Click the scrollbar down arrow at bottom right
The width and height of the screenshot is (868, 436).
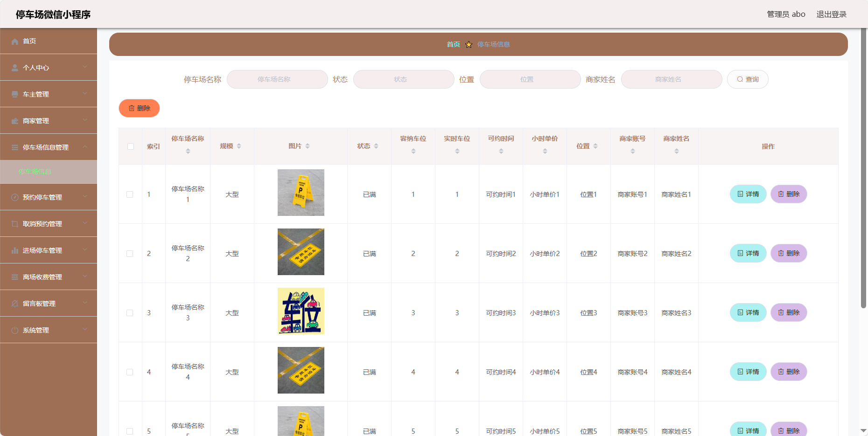pos(864,431)
